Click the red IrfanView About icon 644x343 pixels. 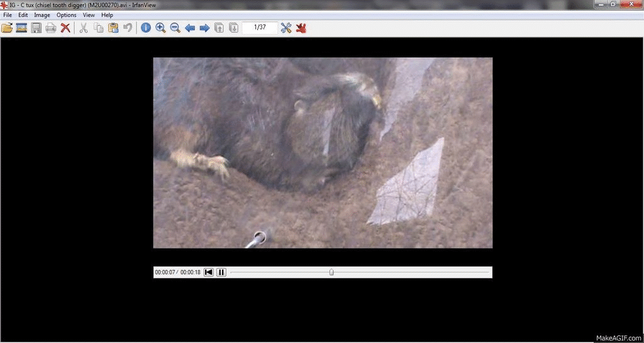point(301,28)
